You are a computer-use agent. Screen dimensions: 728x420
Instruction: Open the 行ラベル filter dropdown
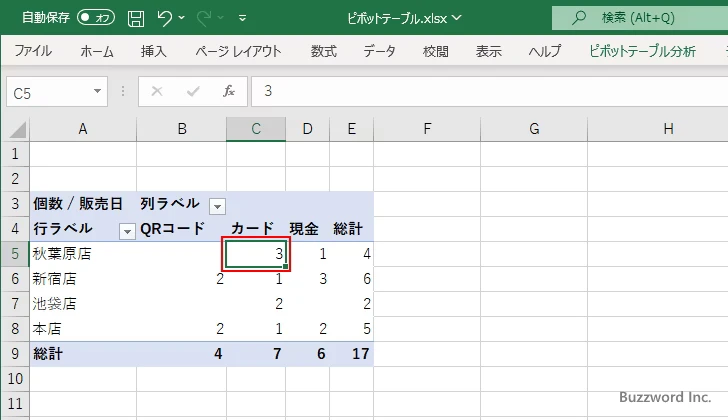click(x=127, y=230)
